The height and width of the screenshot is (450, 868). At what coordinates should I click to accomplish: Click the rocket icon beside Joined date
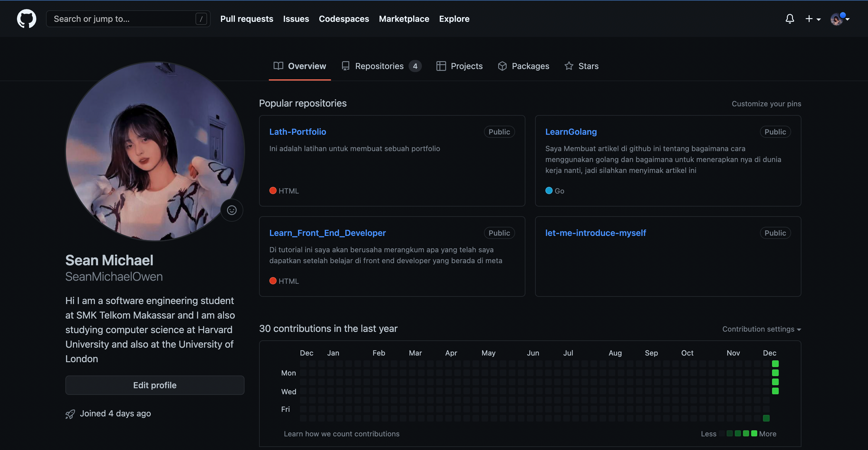70,414
